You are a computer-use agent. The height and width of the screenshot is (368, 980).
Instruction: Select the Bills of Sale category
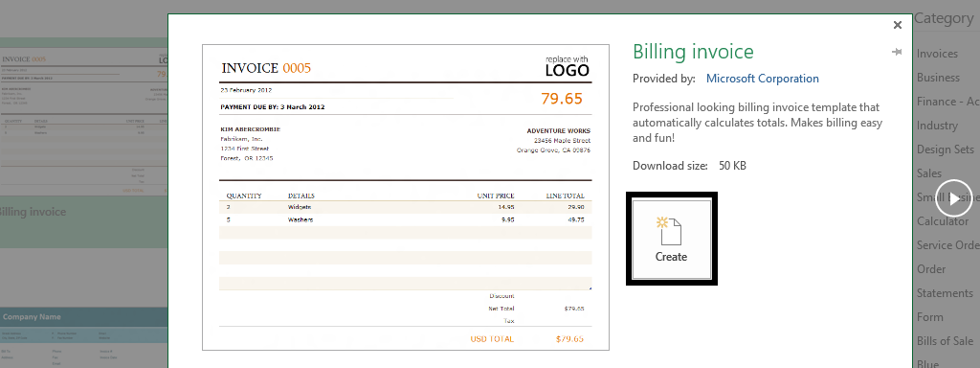pyautogui.click(x=945, y=341)
